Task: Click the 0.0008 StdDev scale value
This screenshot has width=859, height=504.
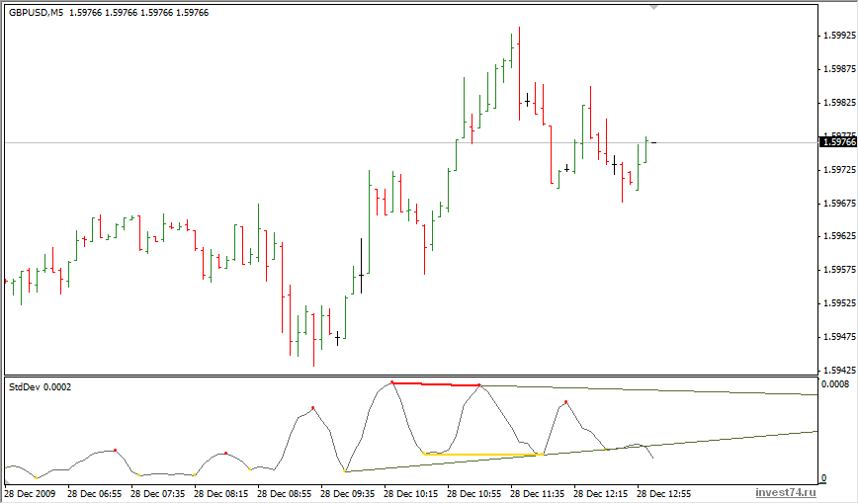Action: [x=834, y=384]
